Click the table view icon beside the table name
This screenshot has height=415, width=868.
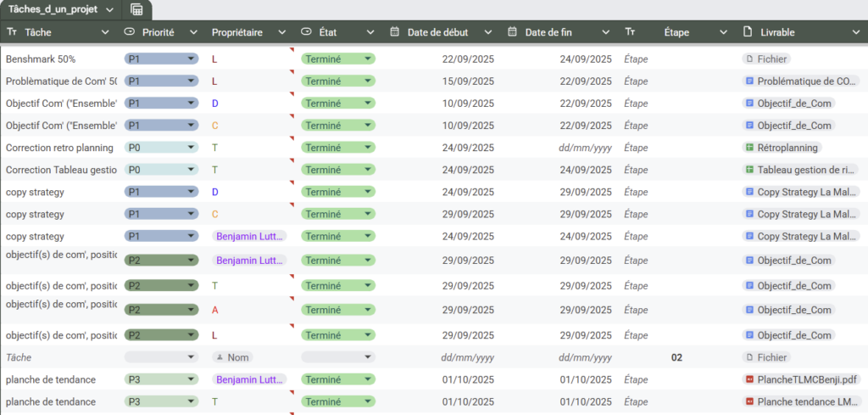pos(136,9)
